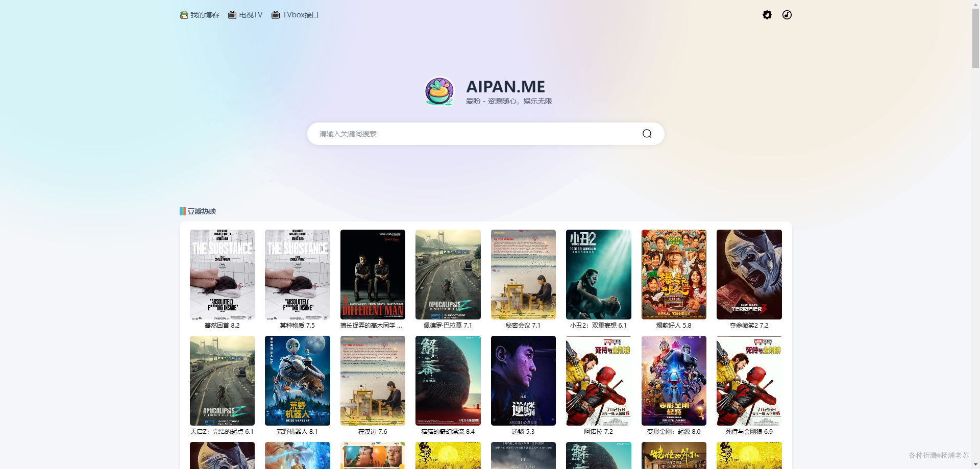Open the Different Man poster

click(x=373, y=275)
